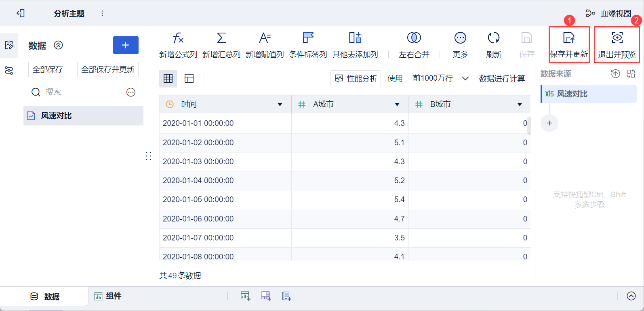The width and height of the screenshot is (644, 311).
Task: Open the 血缘视图 lineage view
Action: pos(608,13)
